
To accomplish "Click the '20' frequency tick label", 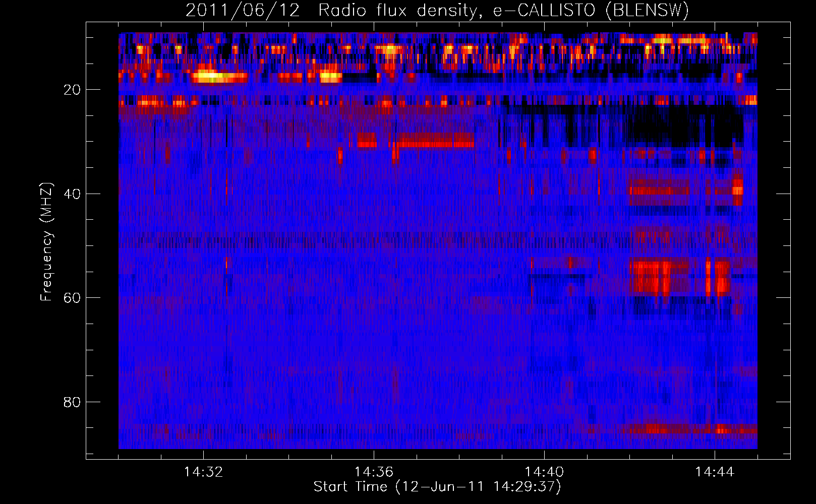I will click(72, 90).
